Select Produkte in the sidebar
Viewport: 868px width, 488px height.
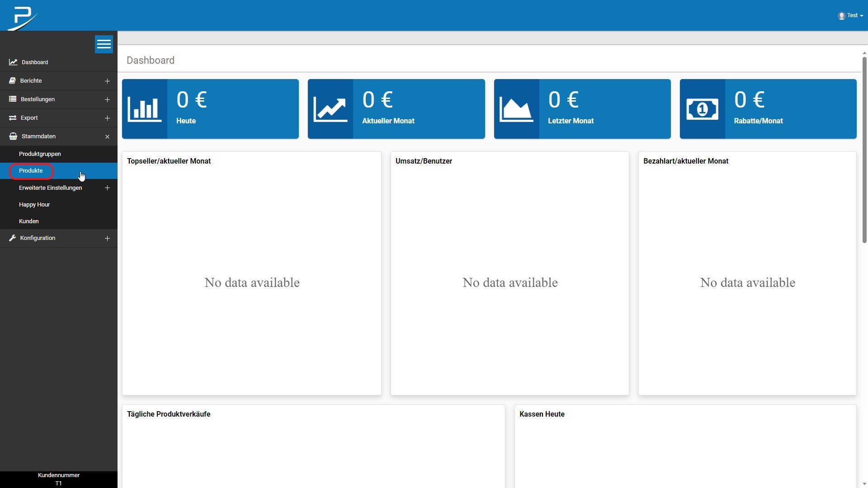(x=31, y=171)
